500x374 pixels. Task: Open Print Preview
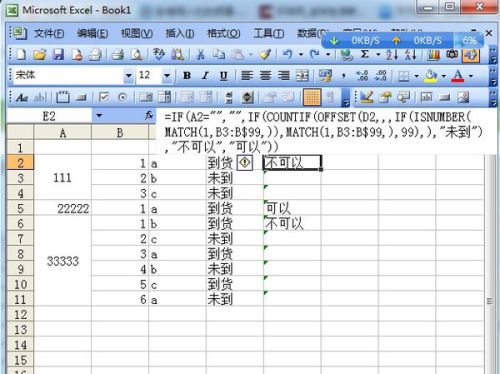click(136, 54)
